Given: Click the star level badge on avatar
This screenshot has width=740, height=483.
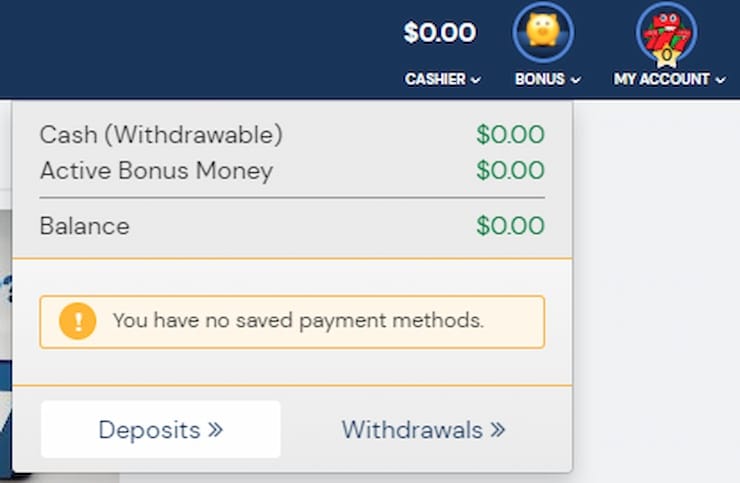Looking at the screenshot, I should pyautogui.click(x=666, y=56).
